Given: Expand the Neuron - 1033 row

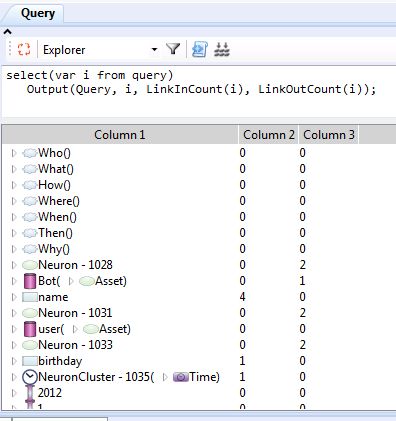Looking at the screenshot, I should tap(14, 345).
